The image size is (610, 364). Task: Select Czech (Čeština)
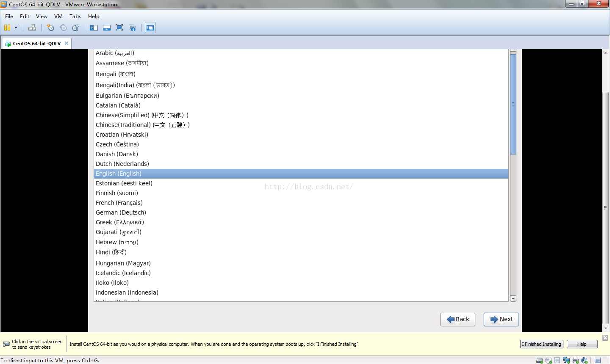[301, 144]
